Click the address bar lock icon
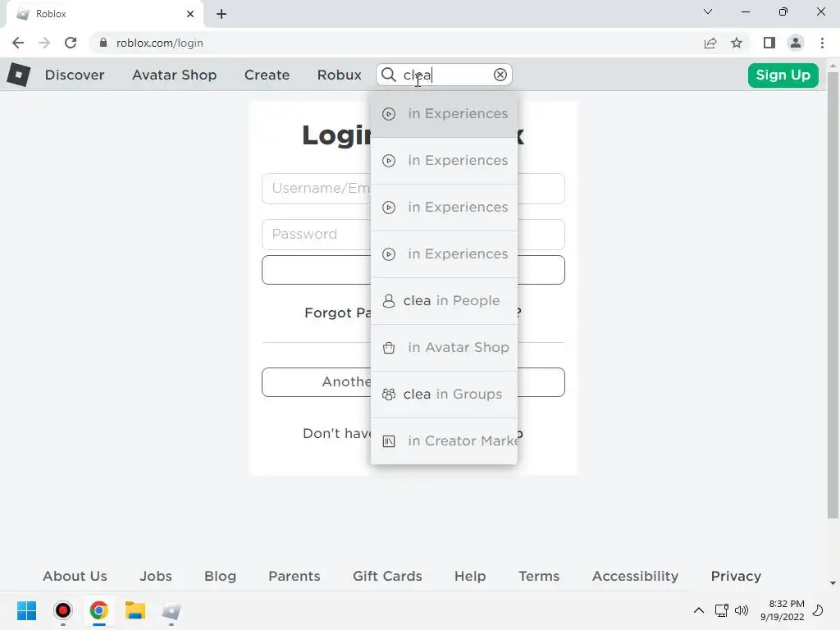The height and width of the screenshot is (630, 840). [x=103, y=43]
